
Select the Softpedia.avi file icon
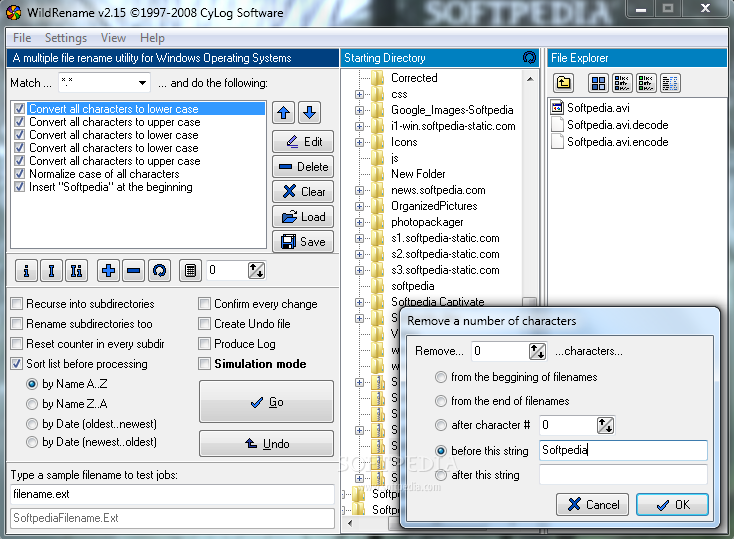coord(557,108)
